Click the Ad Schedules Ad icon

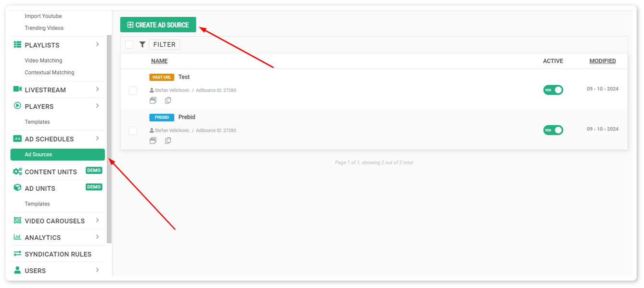click(x=17, y=139)
